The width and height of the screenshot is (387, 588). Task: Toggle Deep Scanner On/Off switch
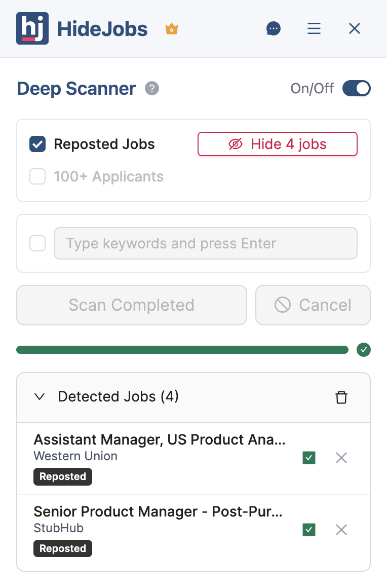click(356, 88)
